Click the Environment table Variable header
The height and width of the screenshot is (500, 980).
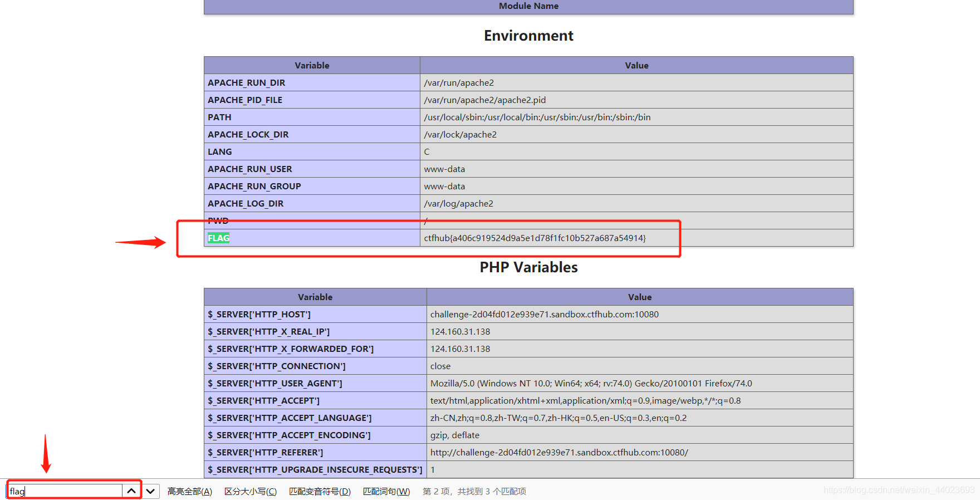point(312,65)
